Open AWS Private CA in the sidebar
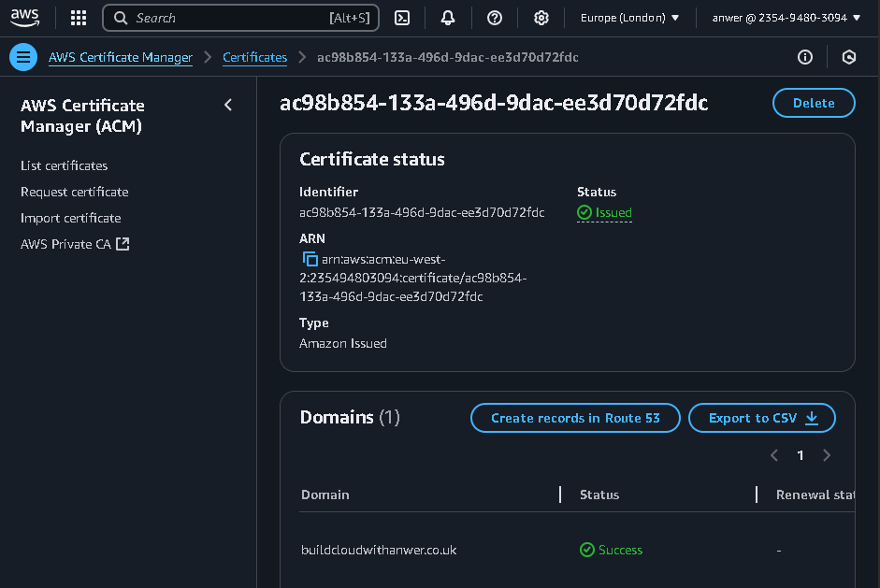Image resolution: width=880 pixels, height=588 pixels. [x=65, y=244]
